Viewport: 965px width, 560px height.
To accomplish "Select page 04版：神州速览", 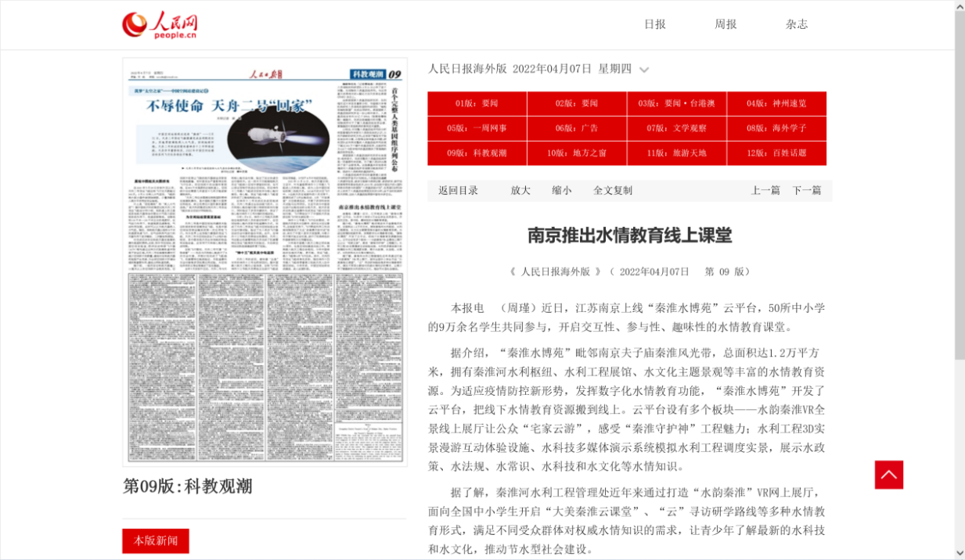I will [x=776, y=103].
